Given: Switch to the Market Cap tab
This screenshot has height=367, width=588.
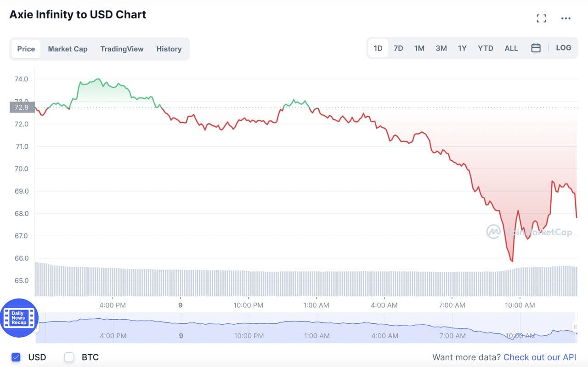Looking at the screenshot, I should (68, 49).
